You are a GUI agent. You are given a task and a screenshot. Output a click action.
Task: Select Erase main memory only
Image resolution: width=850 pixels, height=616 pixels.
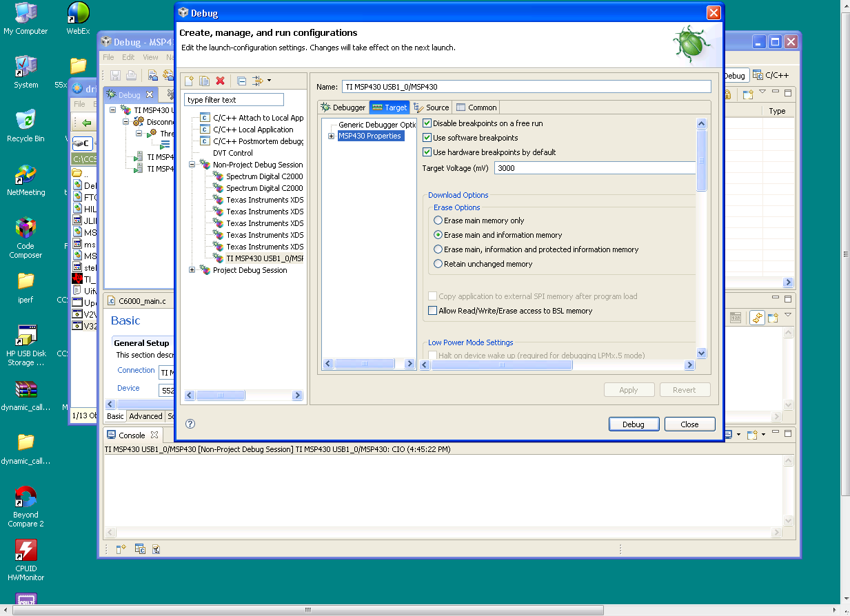[438, 220]
